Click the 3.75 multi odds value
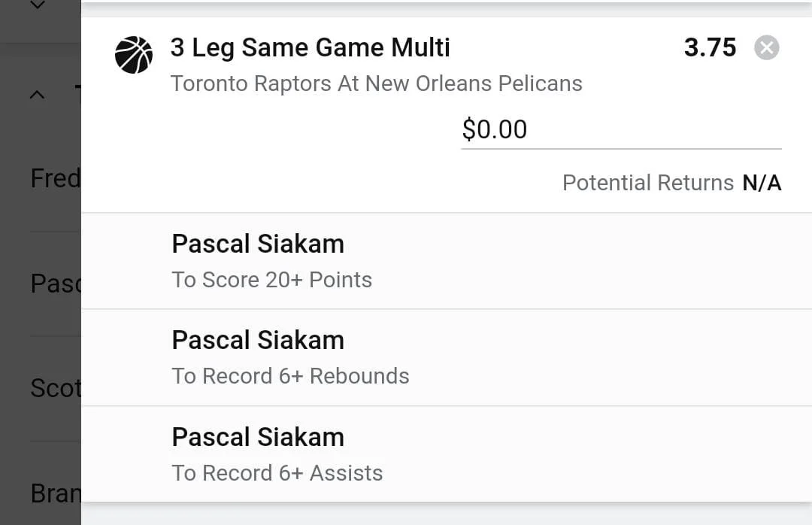Image resolution: width=812 pixels, height=525 pixels. [710, 48]
